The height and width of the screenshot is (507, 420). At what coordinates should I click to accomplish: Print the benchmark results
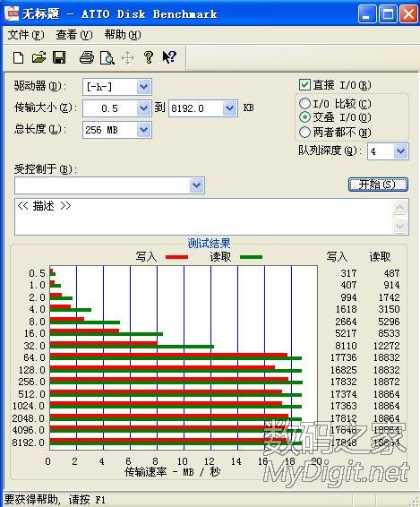[87, 57]
